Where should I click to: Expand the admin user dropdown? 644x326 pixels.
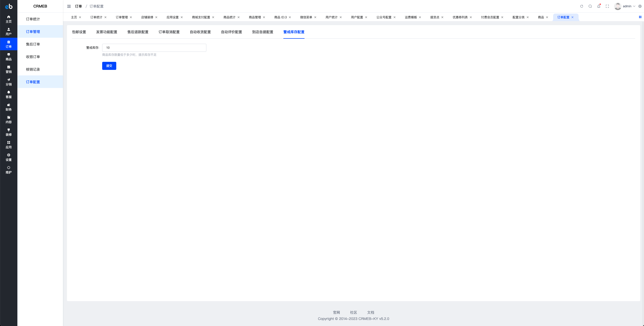628,6
